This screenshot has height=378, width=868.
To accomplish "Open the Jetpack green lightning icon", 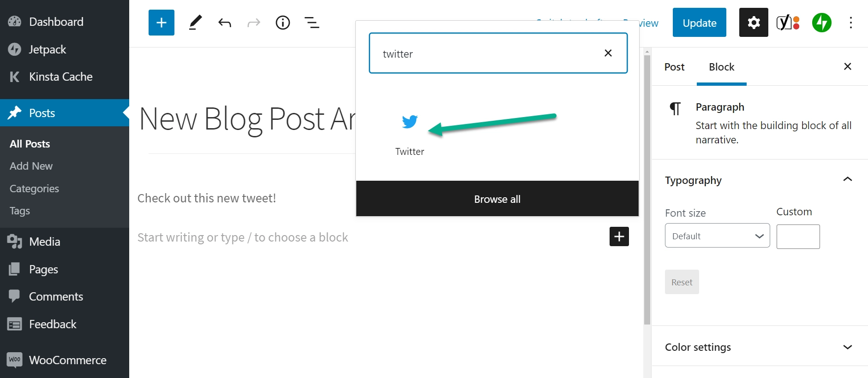I will tap(822, 23).
